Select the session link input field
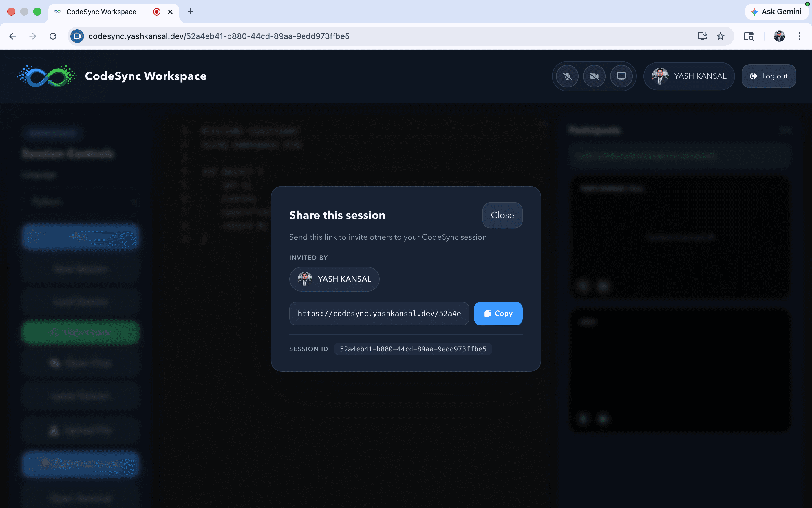This screenshot has height=508, width=812. tap(379, 314)
